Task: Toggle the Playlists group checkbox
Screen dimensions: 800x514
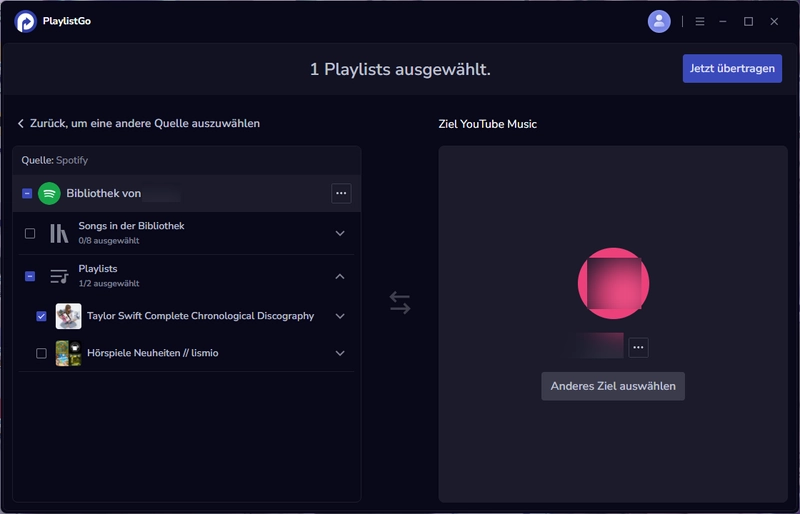Action: [30, 276]
